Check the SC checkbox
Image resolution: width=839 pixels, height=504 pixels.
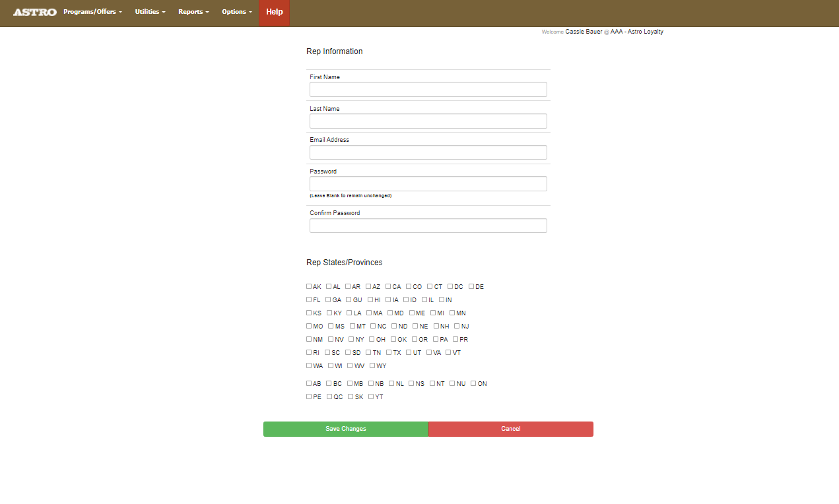click(327, 352)
